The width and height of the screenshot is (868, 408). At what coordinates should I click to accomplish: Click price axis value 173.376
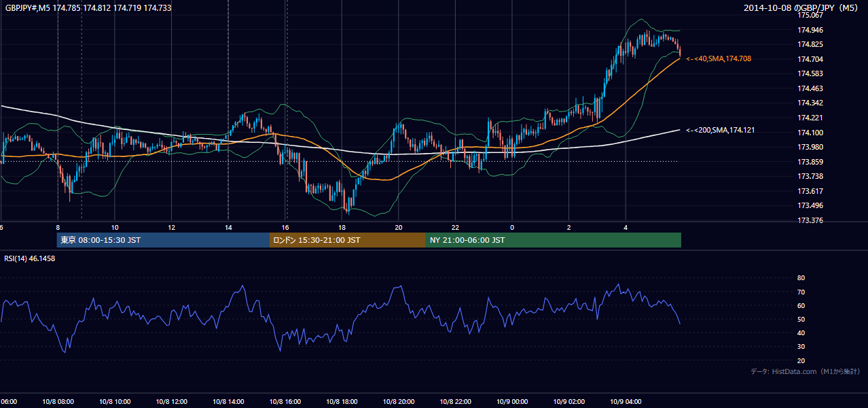(810, 220)
